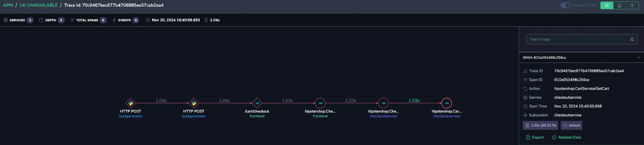The image size is (644, 145).
Task: Click the Span ID value
Action: 572,80
